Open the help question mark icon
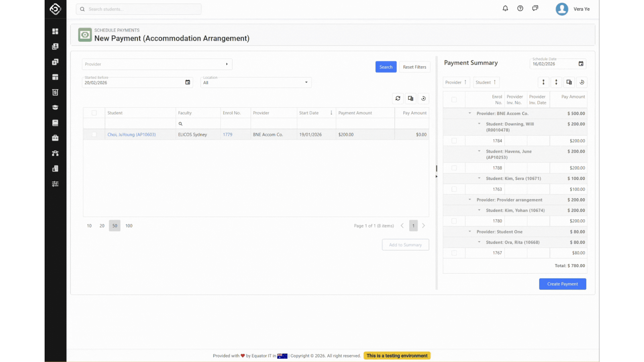This screenshot has height=362, width=644. (x=520, y=8)
